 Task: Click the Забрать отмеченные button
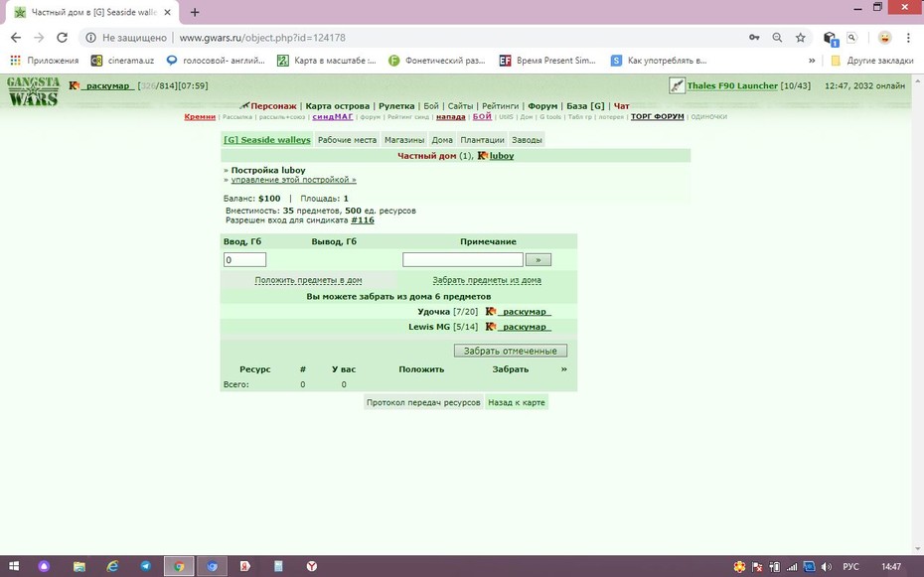(511, 351)
